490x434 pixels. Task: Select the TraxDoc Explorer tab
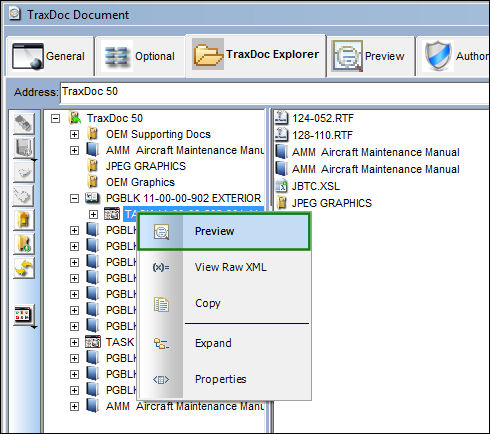point(256,55)
